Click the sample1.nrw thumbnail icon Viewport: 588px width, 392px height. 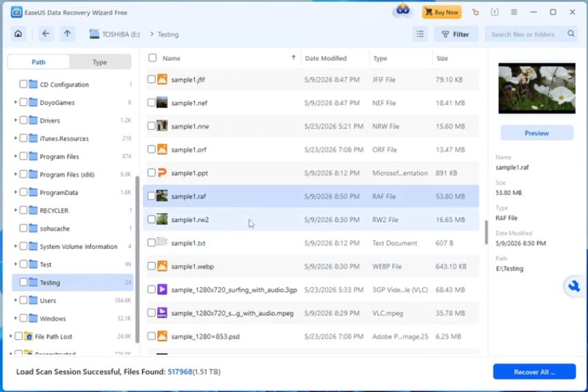162,126
